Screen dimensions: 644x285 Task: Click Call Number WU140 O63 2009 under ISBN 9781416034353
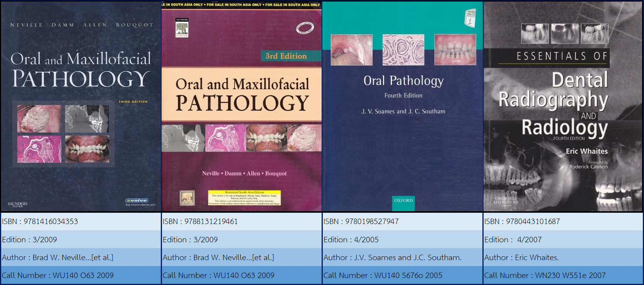(x=81, y=275)
